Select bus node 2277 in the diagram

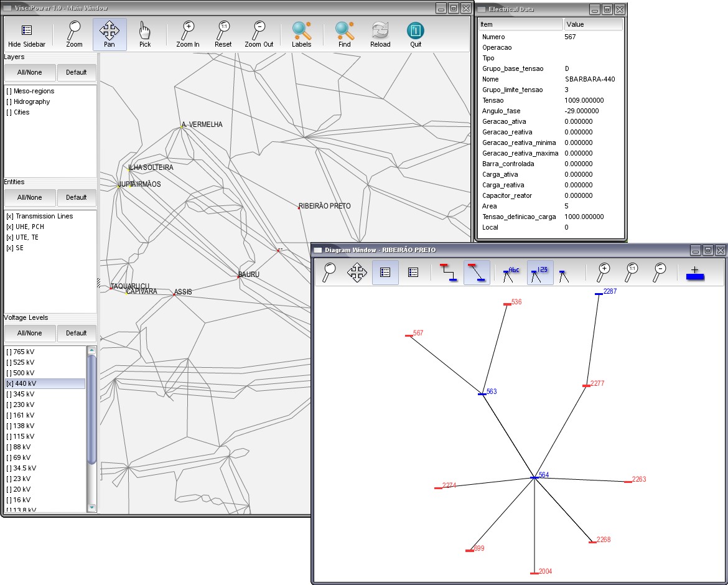pyautogui.click(x=587, y=386)
